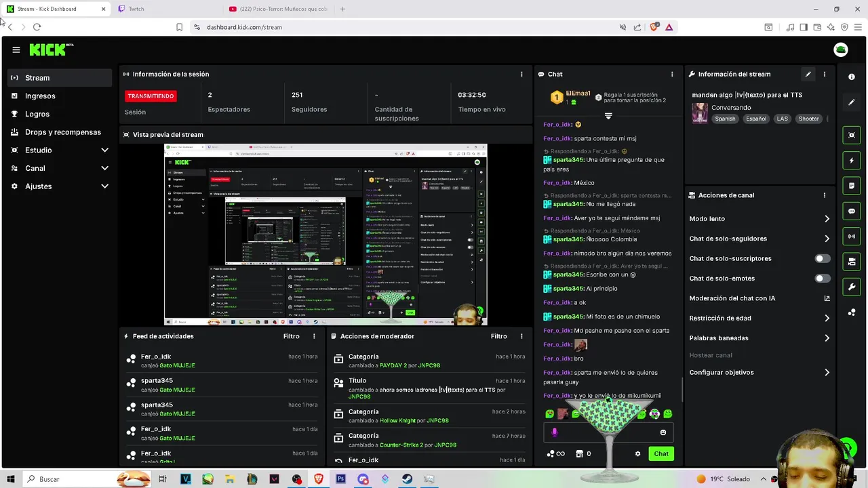Click the shop icon below chat input
Screen dimensions: 868x488
click(579, 454)
